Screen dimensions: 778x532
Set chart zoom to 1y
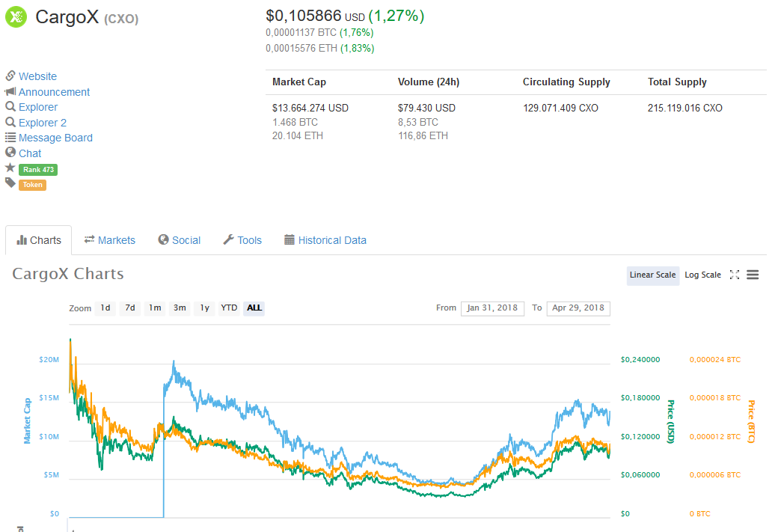point(204,308)
